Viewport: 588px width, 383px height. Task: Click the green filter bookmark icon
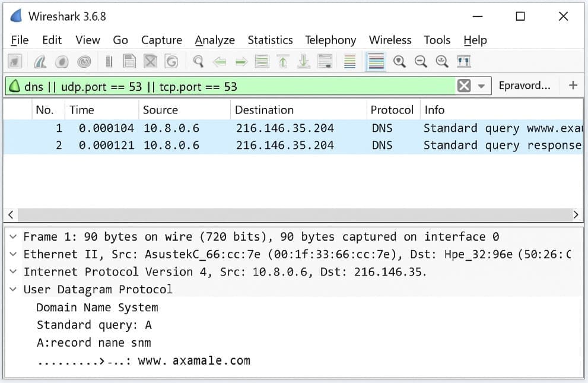14,86
